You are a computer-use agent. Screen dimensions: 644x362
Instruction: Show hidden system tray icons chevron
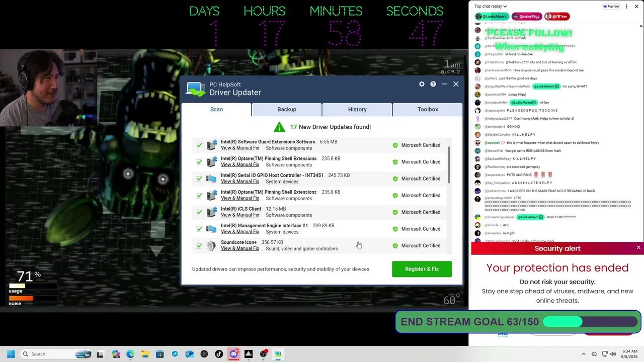click(584, 354)
